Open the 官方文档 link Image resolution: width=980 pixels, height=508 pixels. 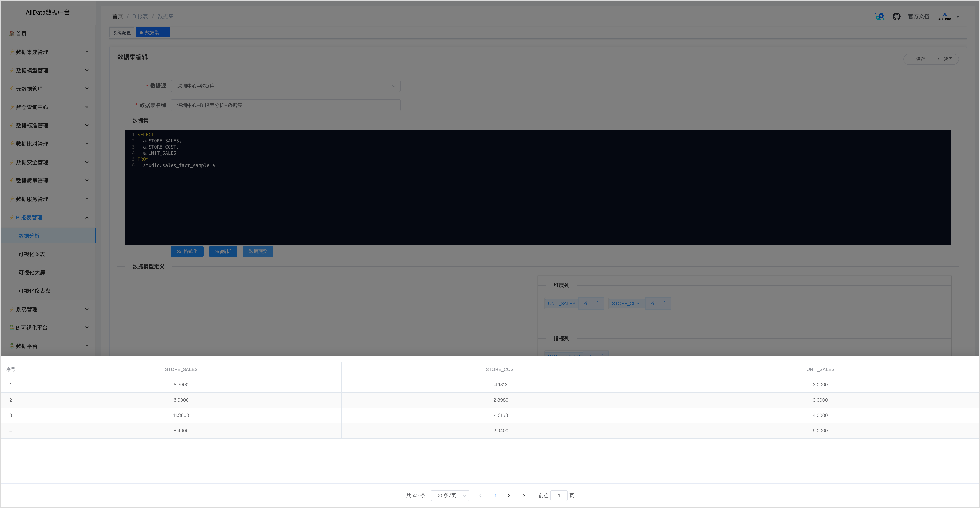pos(918,16)
